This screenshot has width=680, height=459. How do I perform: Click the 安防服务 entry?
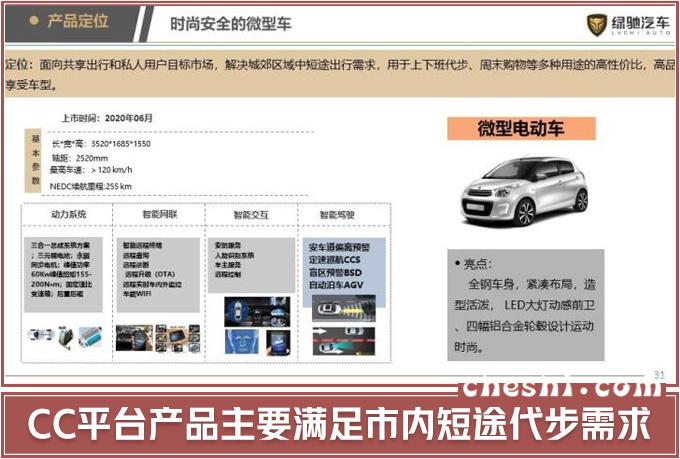[228, 246]
